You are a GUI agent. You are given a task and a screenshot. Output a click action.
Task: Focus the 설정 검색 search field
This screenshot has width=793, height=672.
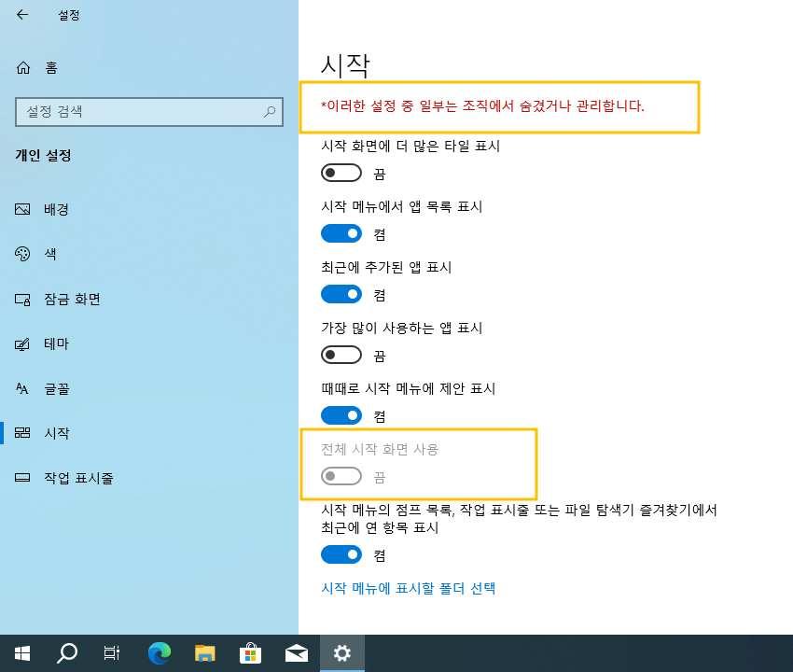pos(149,112)
